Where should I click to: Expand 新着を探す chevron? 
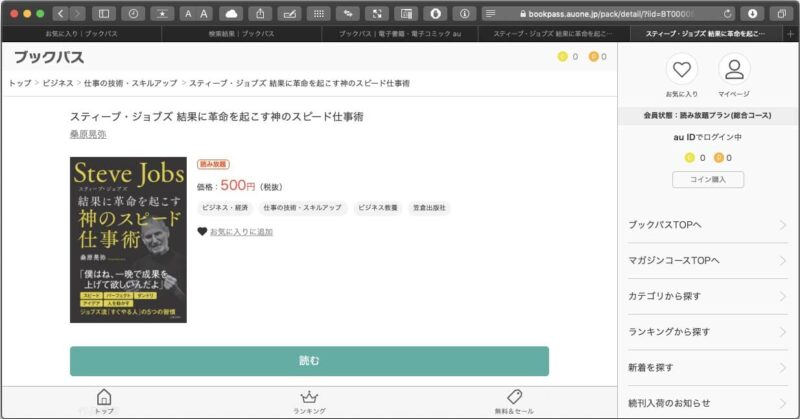(783, 368)
